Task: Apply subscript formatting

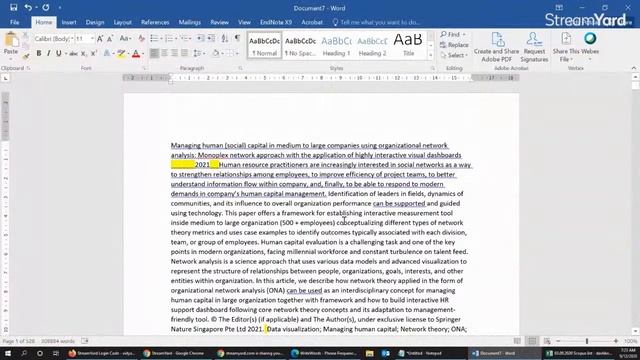Action: 83,53
